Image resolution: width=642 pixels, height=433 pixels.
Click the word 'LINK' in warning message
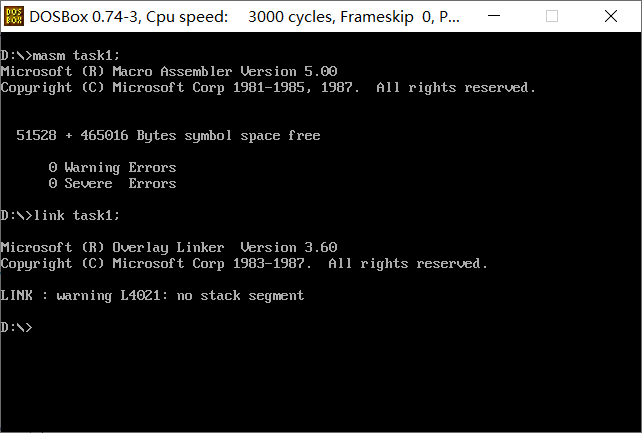click(x=17, y=295)
